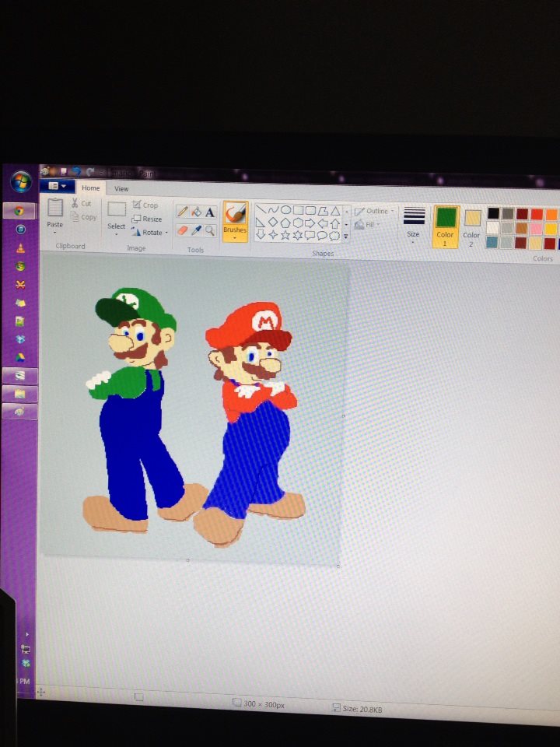Screen dimensions: 560x747
Task: Open the Paint file menu button
Action: coord(57,186)
